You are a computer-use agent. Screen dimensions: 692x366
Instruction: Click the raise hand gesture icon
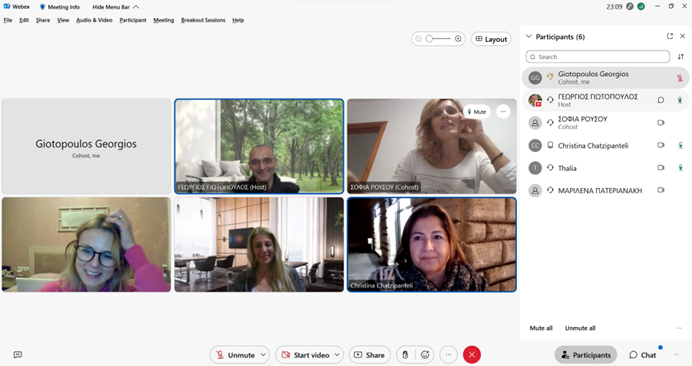405,355
